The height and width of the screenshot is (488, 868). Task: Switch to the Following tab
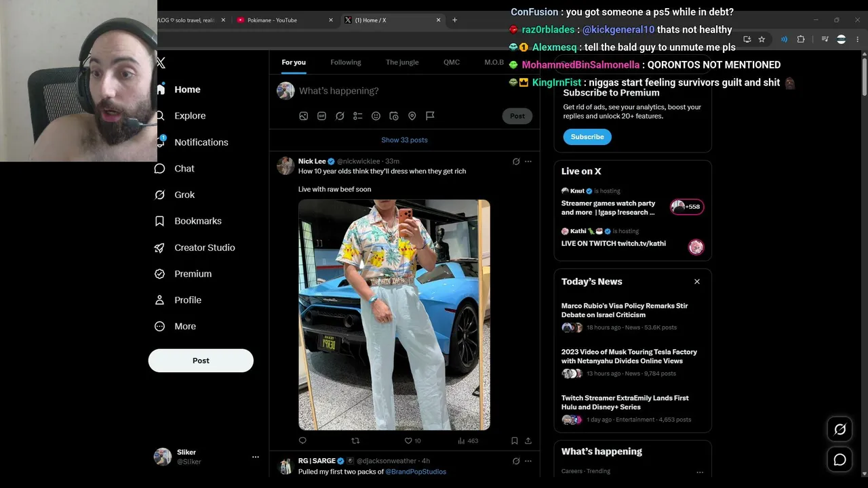(346, 62)
